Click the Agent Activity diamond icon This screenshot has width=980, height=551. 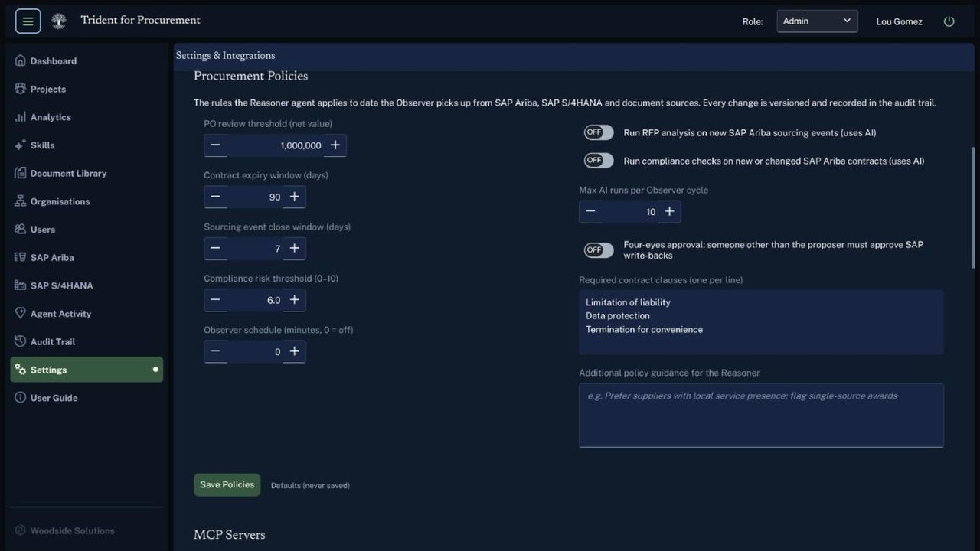click(x=21, y=313)
